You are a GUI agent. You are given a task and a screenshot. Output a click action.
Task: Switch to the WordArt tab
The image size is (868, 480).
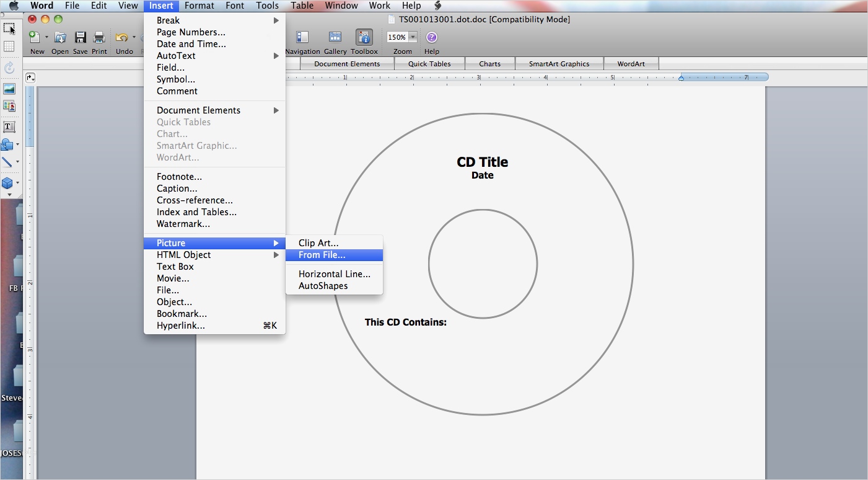pos(631,64)
